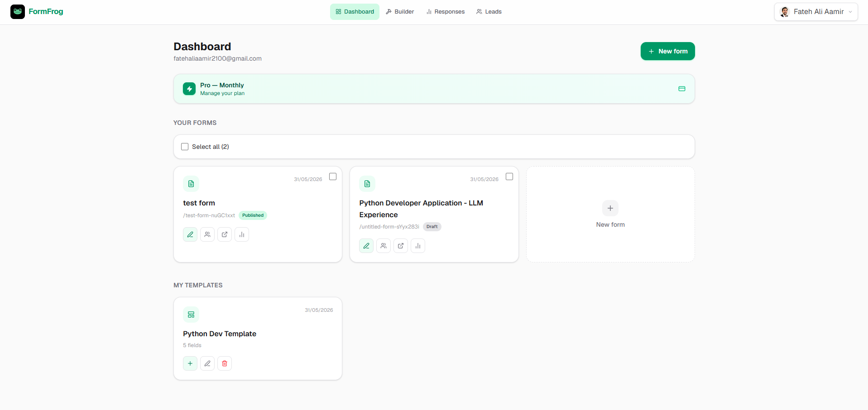Select the Python Developer Application card checkbox
The width and height of the screenshot is (868, 410).
click(509, 176)
